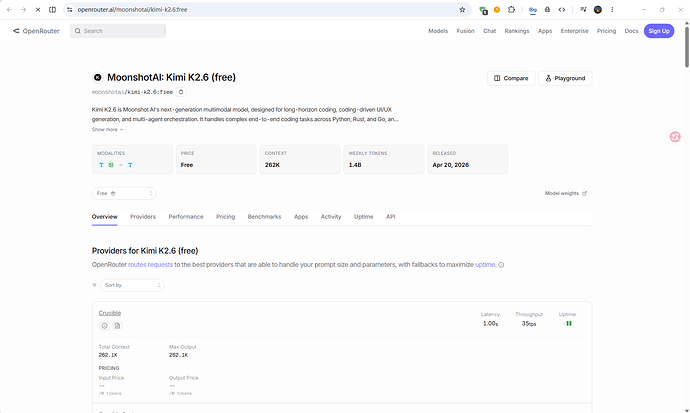Image resolution: width=690 pixels, height=413 pixels.
Task: Expand description with Show more
Action: click(107, 130)
